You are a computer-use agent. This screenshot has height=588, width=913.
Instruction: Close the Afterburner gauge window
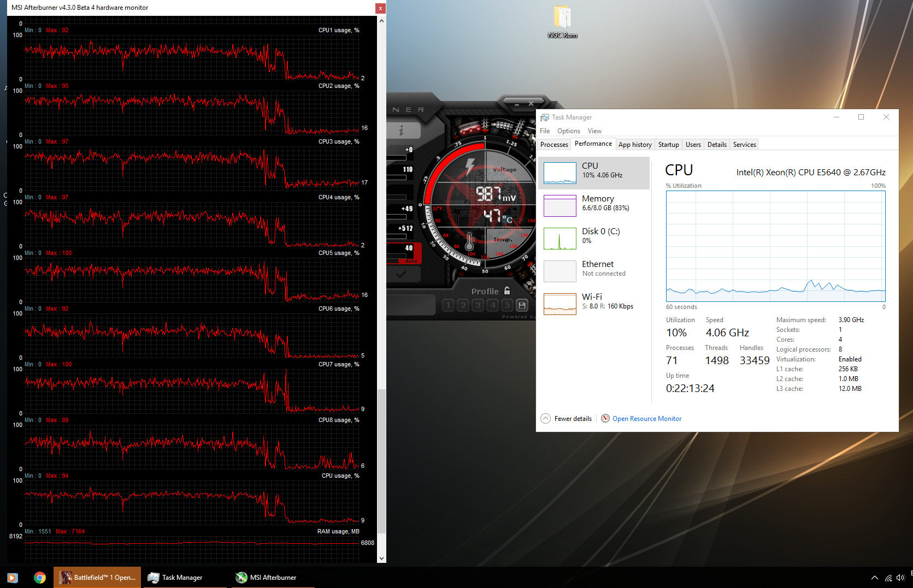point(531,103)
